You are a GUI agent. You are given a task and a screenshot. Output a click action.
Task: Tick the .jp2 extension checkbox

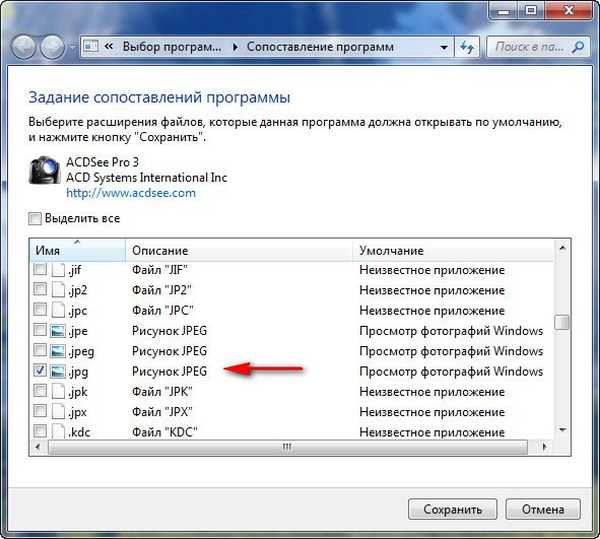(40, 290)
